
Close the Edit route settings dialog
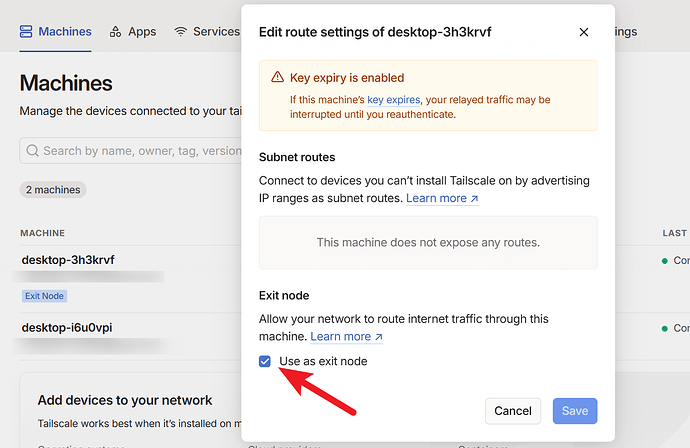[x=584, y=32]
